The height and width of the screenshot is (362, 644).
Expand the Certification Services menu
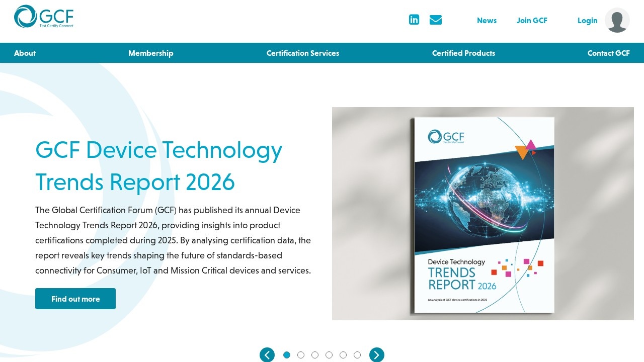[x=303, y=53]
